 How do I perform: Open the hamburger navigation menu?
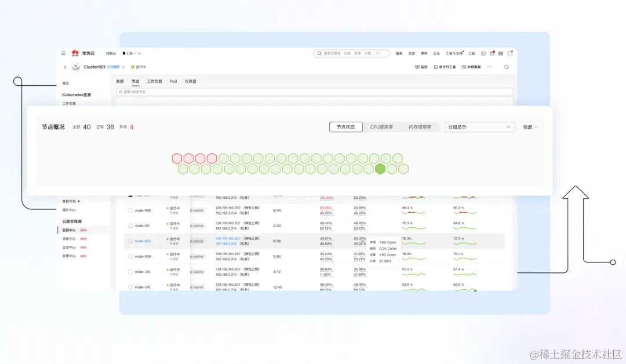pyautogui.click(x=63, y=53)
